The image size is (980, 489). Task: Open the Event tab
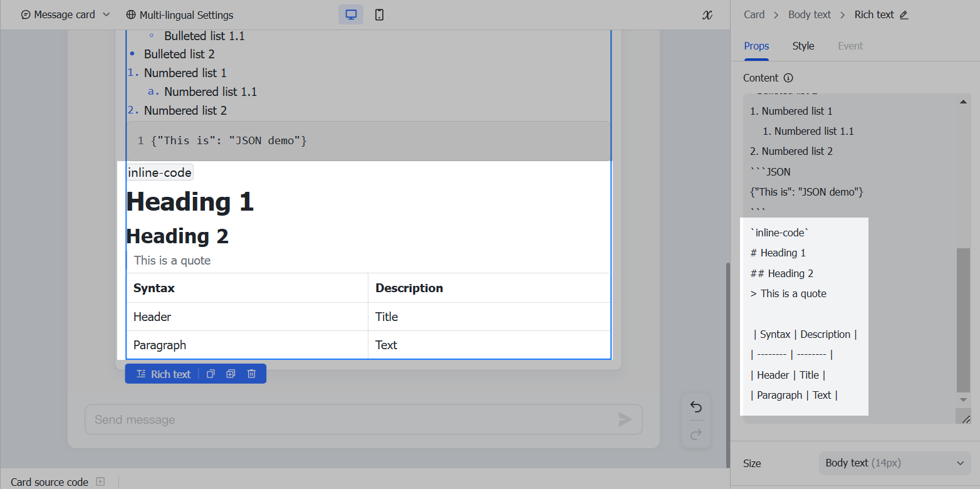click(x=850, y=46)
